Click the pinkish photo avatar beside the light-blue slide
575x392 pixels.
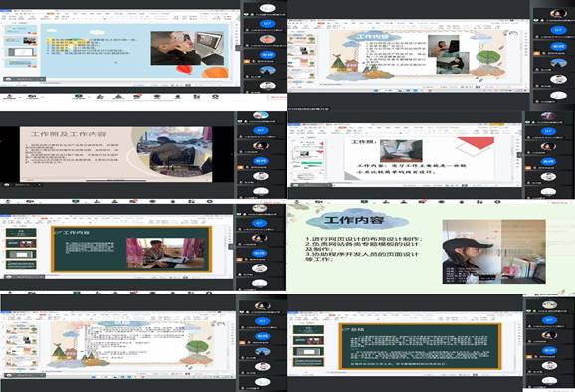[x=268, y=39]
